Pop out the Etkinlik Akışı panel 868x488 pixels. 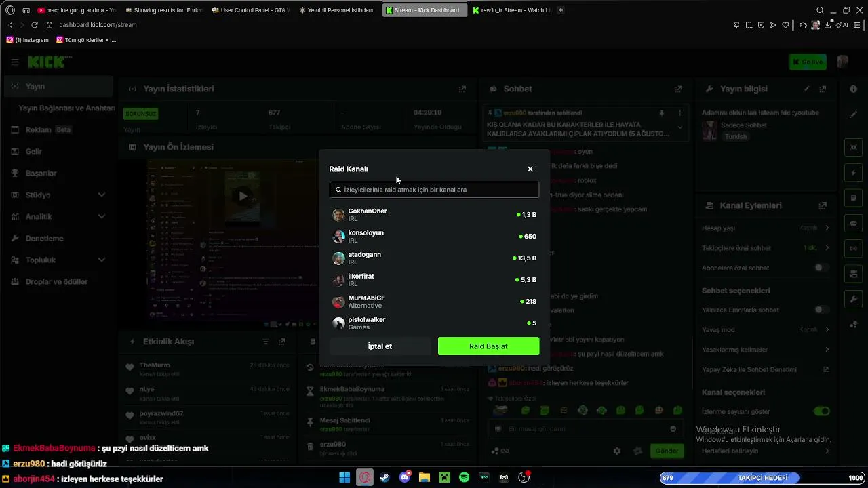pos(282,342)
